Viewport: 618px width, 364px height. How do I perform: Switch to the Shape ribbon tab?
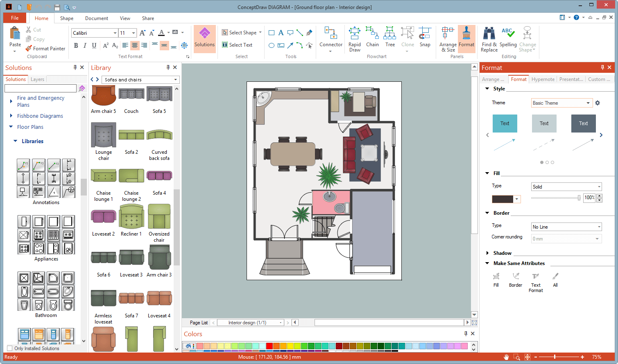(x=66, y=18)
